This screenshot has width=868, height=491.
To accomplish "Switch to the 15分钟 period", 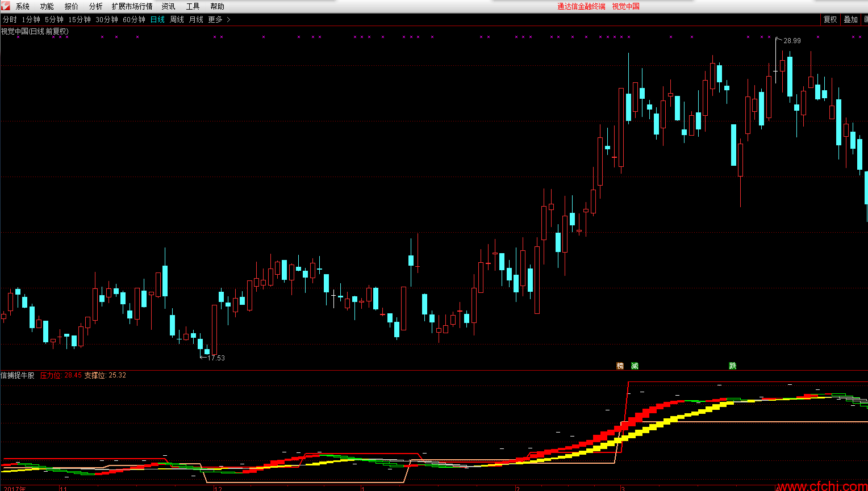I will (80, 19).
